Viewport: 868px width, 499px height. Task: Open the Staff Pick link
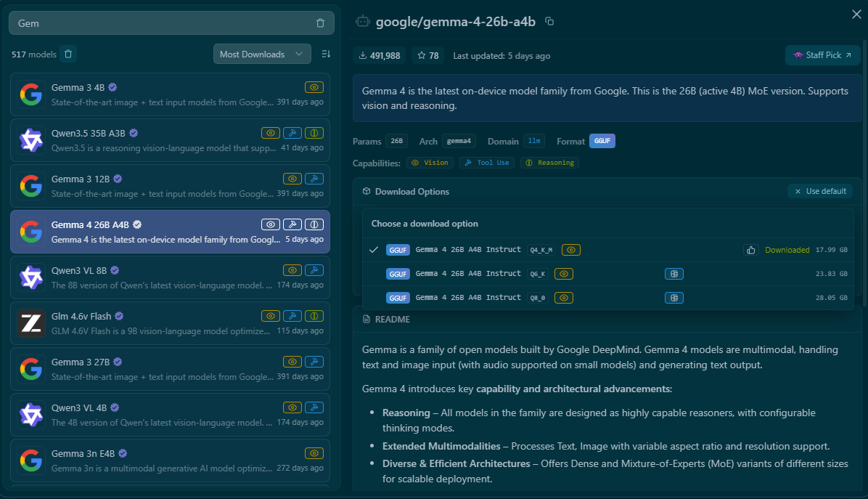coord(822,54)
